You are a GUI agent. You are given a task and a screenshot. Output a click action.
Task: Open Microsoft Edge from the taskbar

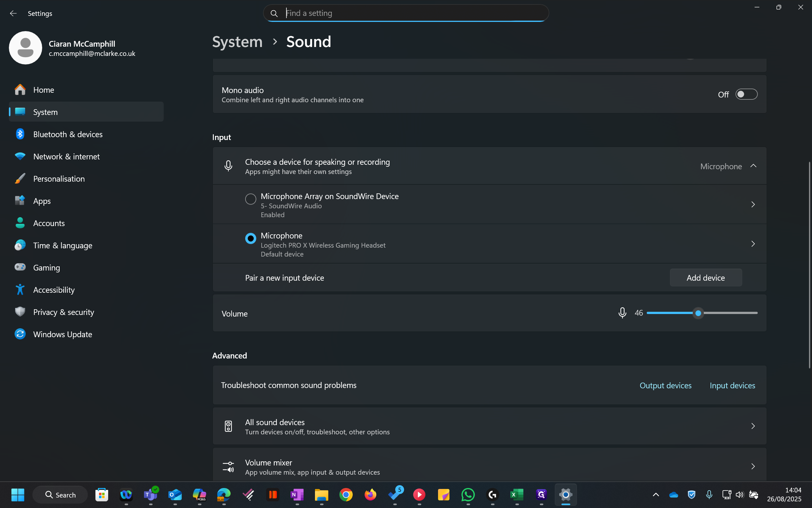click(x=224, y=495)
